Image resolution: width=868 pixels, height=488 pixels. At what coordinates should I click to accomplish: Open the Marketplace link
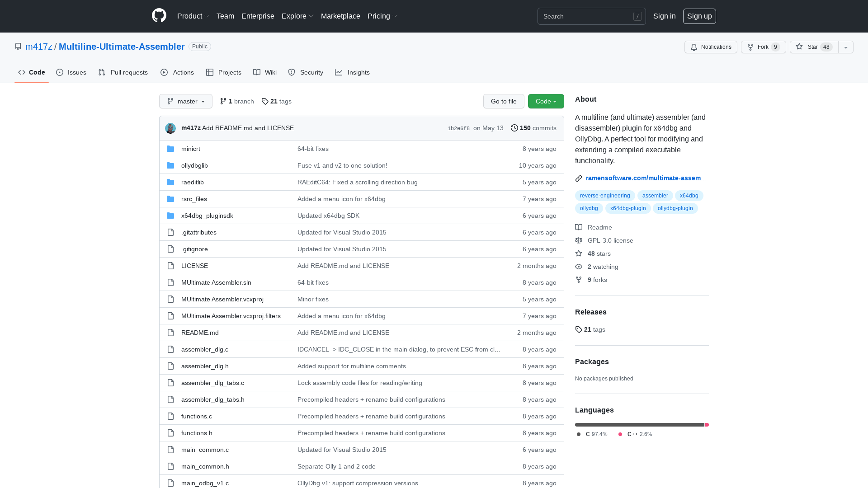(340, 16)
